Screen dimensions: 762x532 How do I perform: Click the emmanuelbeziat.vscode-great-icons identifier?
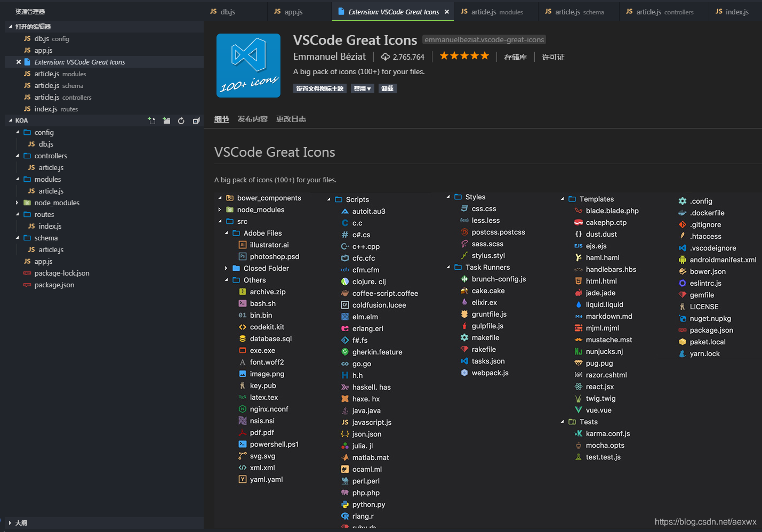(484, 39)
